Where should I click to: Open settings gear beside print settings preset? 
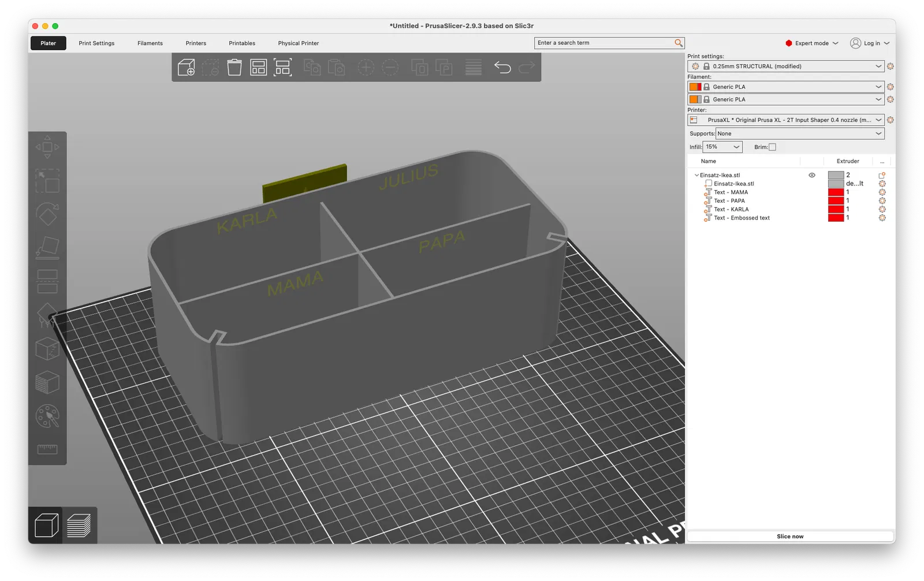point(890,66)
